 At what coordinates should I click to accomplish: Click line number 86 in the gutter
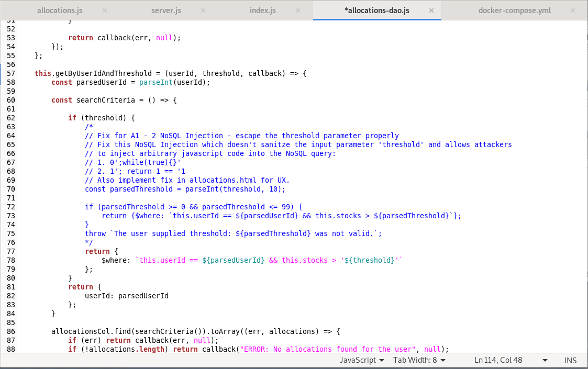point(12,331)
